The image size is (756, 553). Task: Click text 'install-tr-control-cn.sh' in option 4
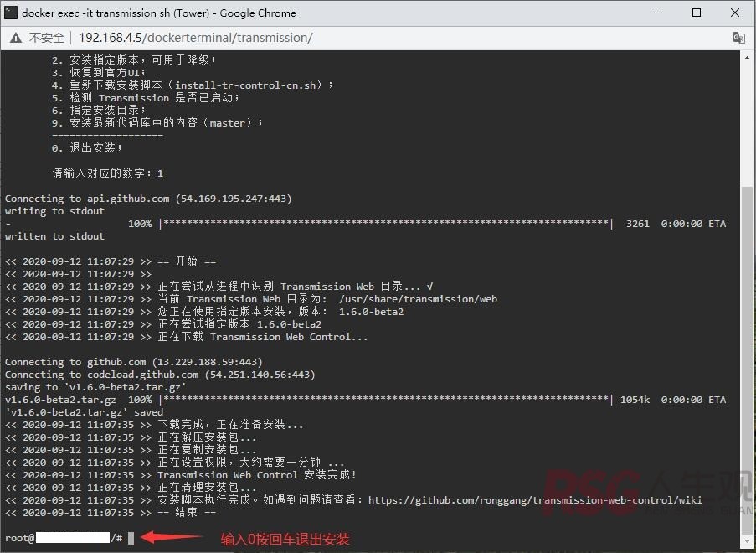(x=245, y=85)
